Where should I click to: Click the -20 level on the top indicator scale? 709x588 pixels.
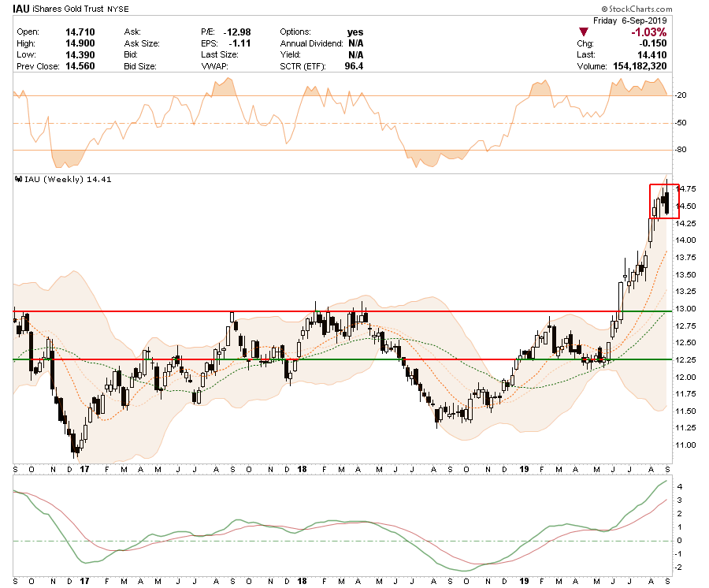(x=681, y=95)
